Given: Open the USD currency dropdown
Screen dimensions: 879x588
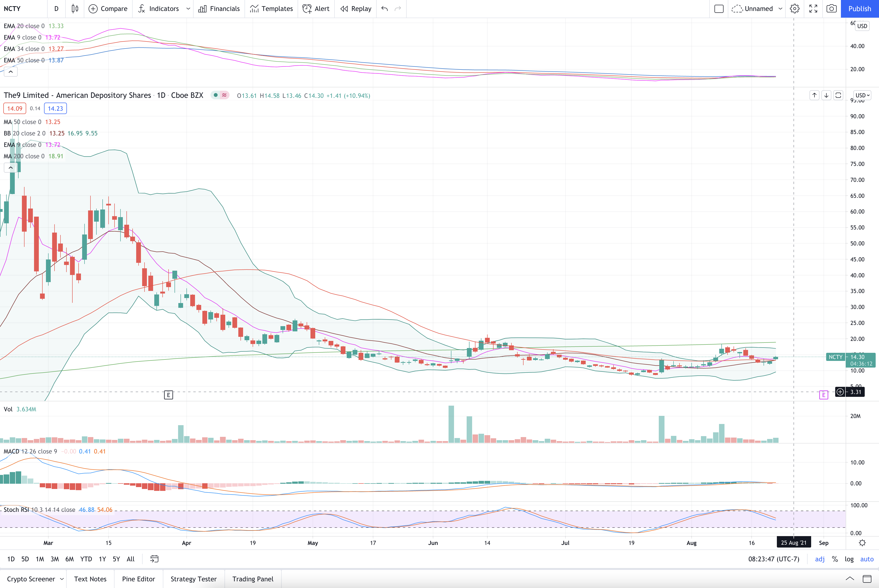Looking at the screenshot, I should tap(862, 95).
